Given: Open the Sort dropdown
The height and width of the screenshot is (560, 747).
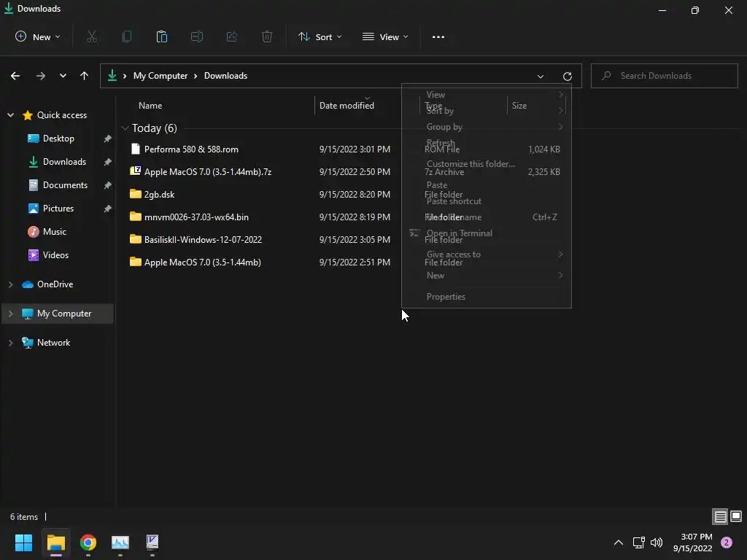Looking at the screenshot, I should pos(320,36).
